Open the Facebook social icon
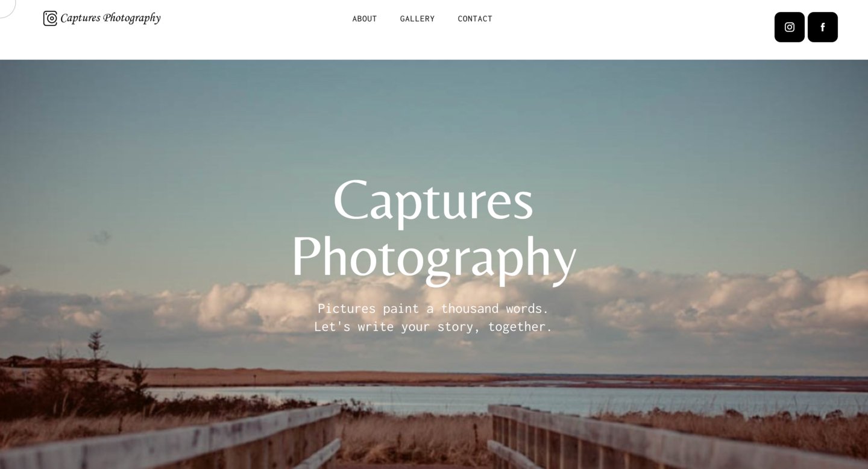 point(823,27)
